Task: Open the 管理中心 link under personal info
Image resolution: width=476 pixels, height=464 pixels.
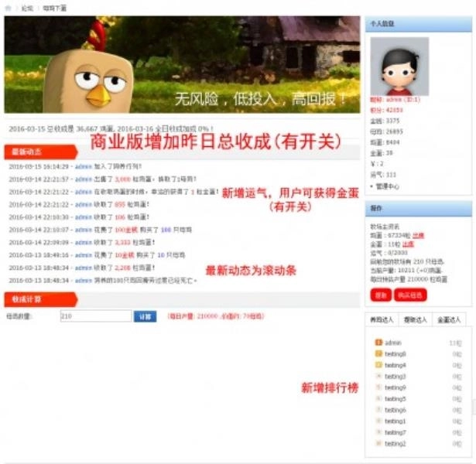Action: pos(387,186)
